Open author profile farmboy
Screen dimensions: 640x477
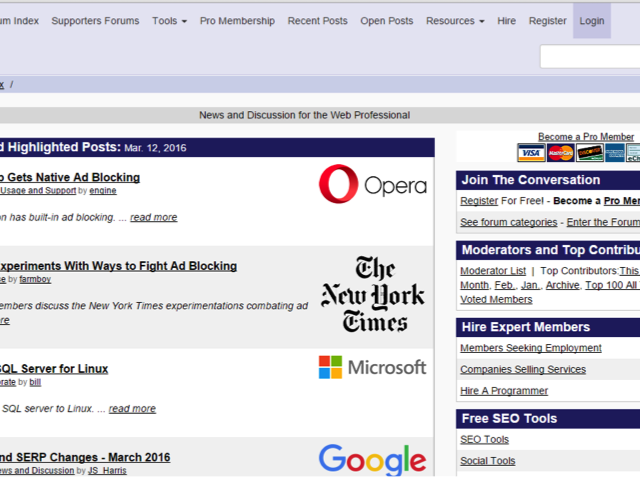pyautogui.click(x=35, y=280)
